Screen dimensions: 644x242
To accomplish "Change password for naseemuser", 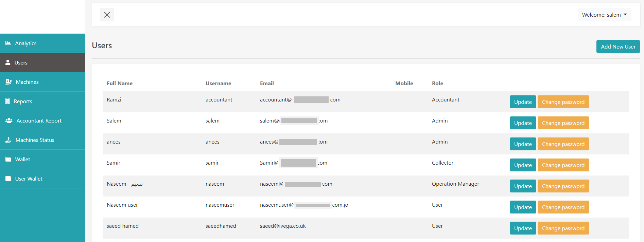I will click(x=563, y=207).
